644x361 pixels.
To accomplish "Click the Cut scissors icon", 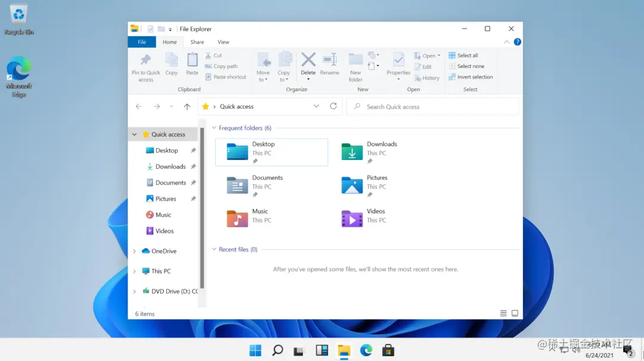I will coord(208,55).
